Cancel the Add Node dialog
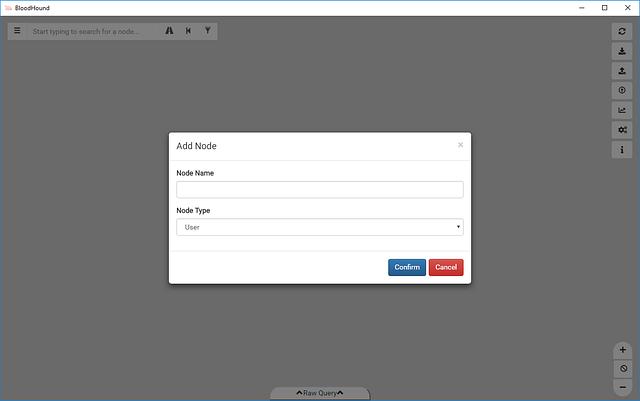 click(x=446, y=267)
